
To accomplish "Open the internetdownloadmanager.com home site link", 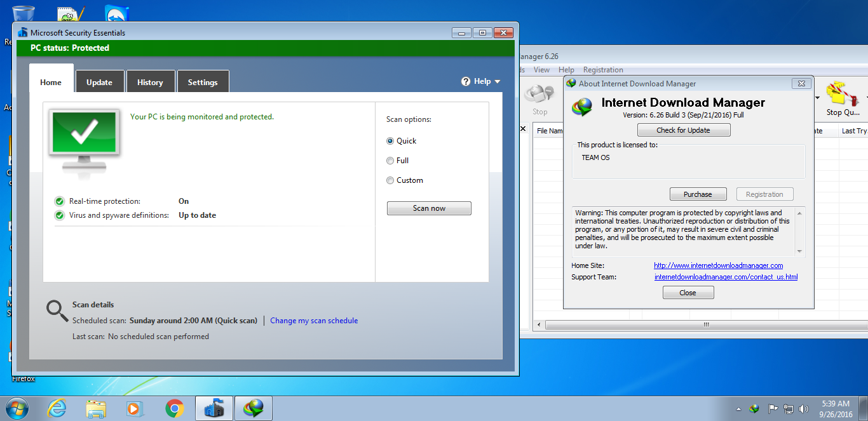I will 718,265.
